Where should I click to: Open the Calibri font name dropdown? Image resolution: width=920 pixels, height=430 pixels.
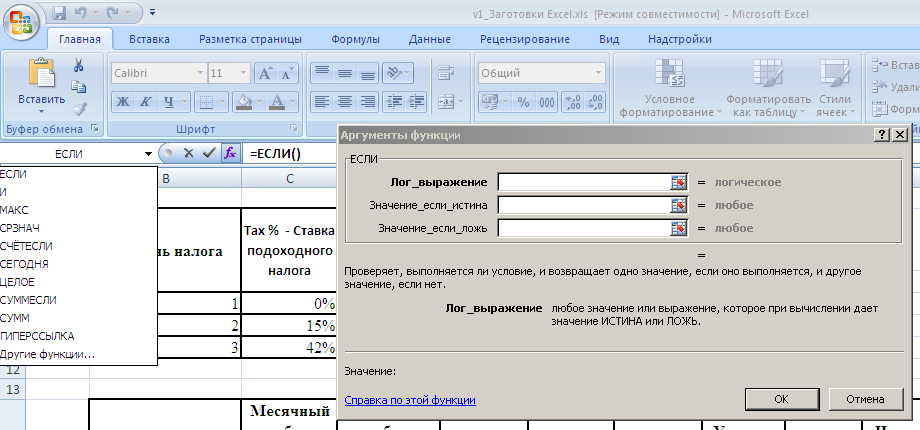(201, 73)
